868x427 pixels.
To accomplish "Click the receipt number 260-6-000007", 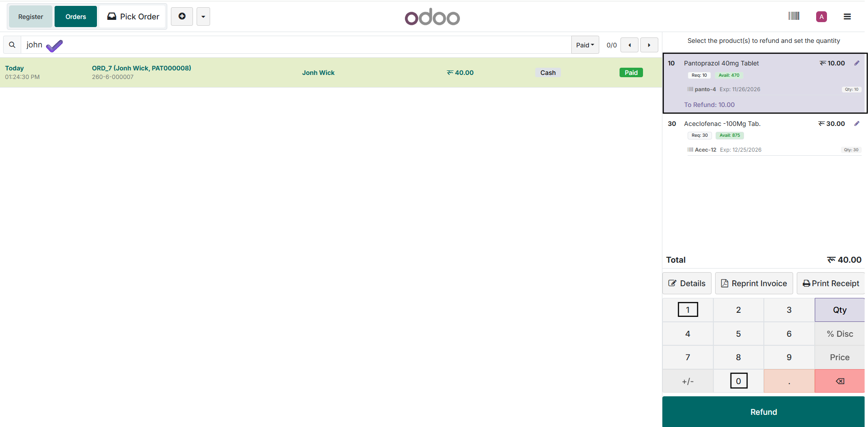I will 113,77.
